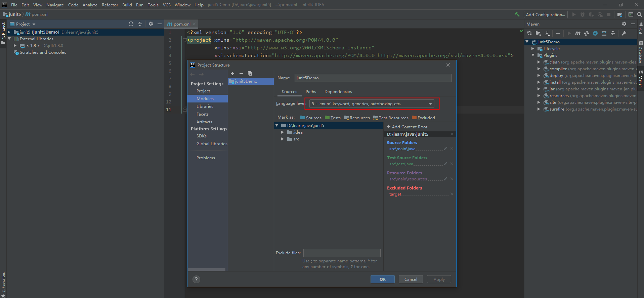This screenshot has width=644, height=298.
Task: Hide the Maven tool window
Action: click(633, 24)
